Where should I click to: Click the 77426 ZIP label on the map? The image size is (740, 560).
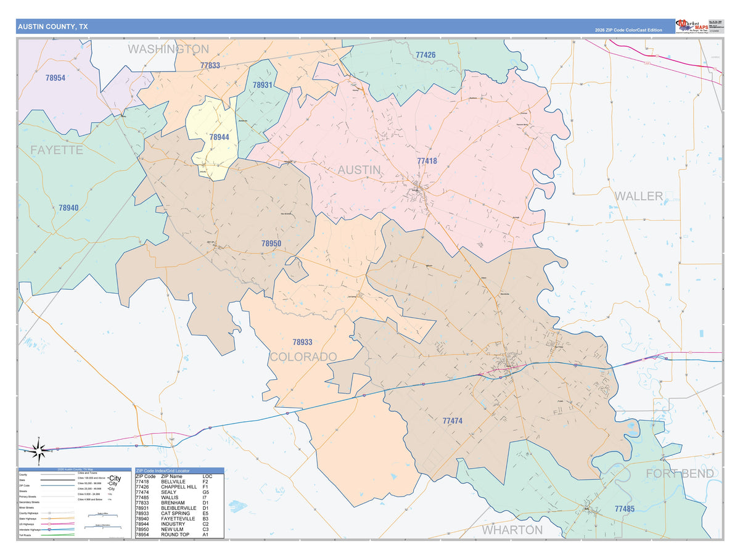425,55
